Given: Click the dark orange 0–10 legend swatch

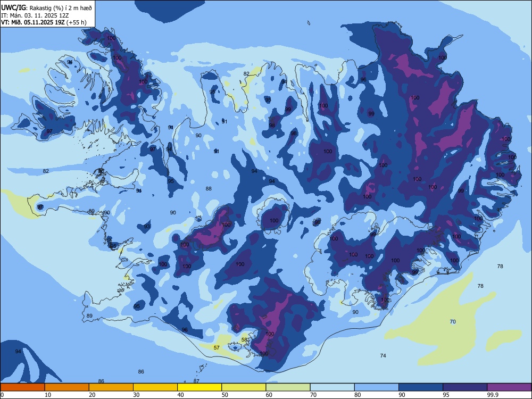Looking at the screenshot, I should coord(22,387).
